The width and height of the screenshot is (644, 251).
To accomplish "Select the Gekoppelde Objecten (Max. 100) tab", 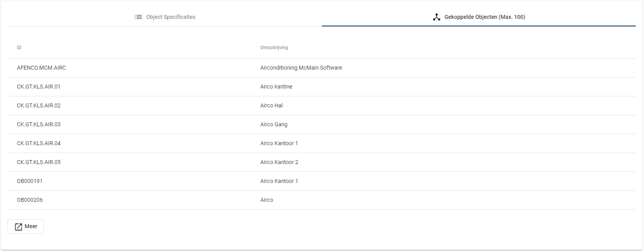I will [x=479, y=17].
